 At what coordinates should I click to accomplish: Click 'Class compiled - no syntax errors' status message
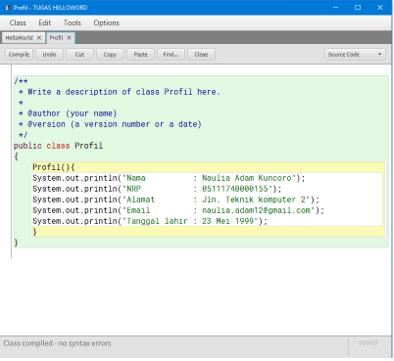click(57, 343)
